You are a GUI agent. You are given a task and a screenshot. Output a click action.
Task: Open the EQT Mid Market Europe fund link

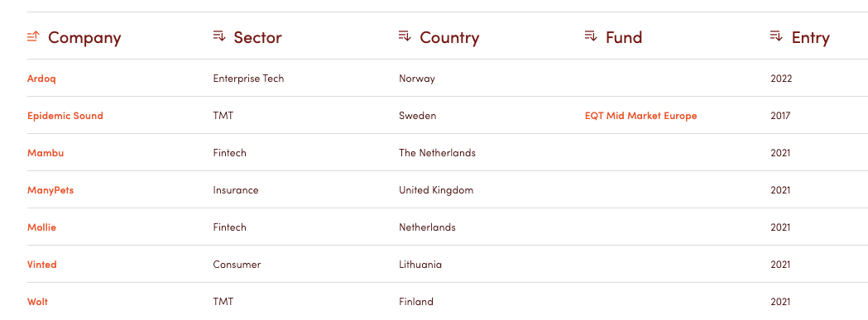pyautogui.click(x=641, y=116)
